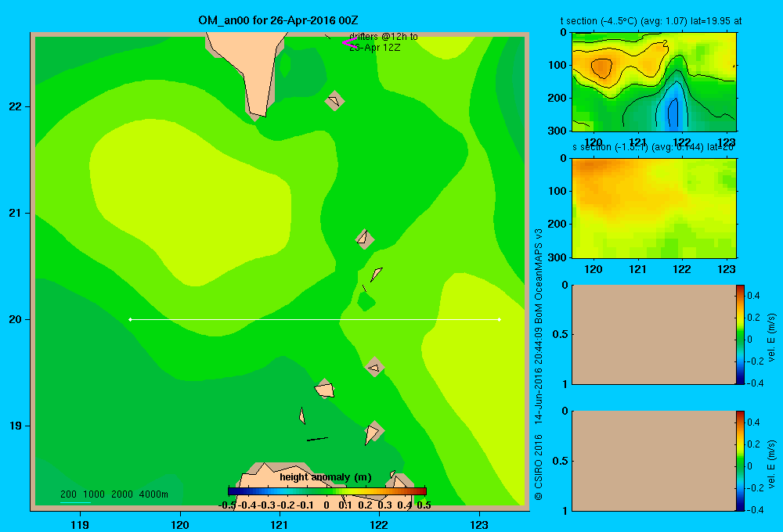Open the temperature section plot

tap(654, 82)
